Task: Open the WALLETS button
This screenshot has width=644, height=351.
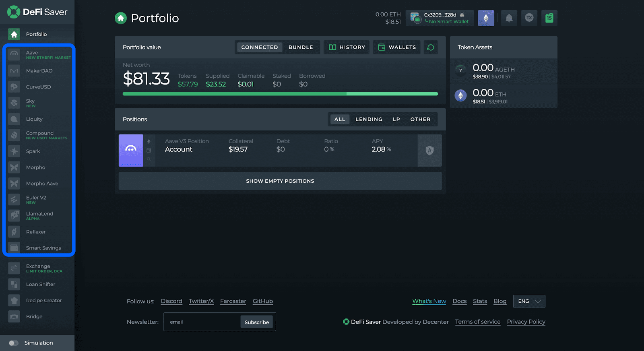Action: click(x=397, y=47)
